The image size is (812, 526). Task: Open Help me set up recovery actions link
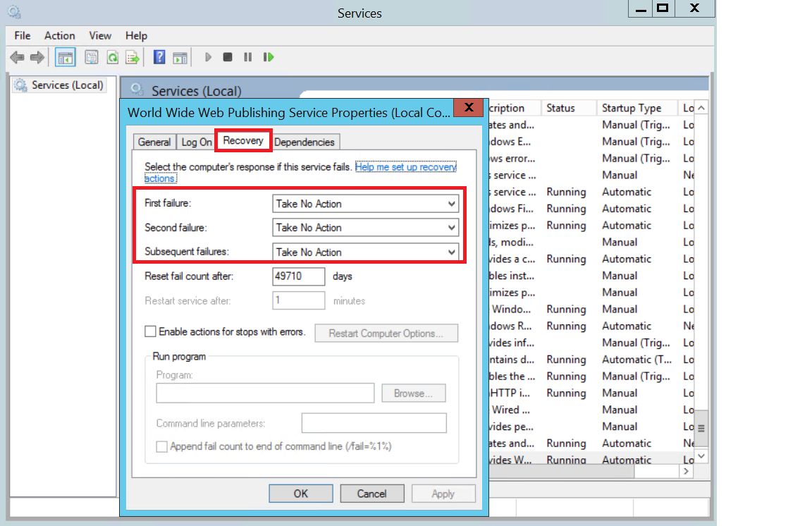405,167
